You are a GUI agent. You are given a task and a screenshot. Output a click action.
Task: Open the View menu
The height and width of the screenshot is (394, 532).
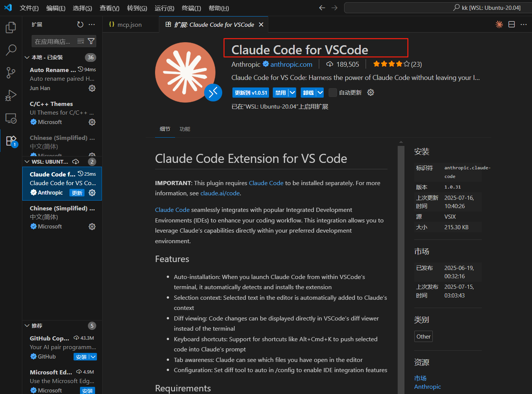click(109, 8)
